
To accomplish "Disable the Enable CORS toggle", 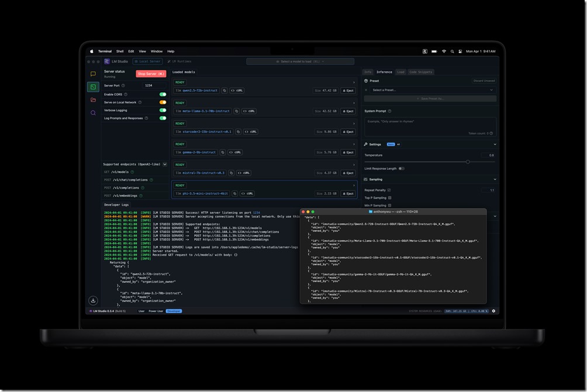I will (163, 94).
